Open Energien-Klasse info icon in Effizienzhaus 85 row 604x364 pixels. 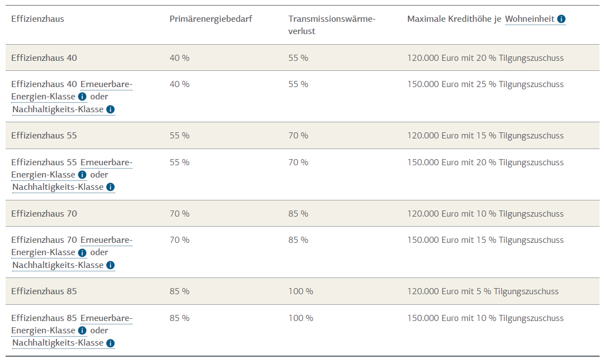[x=82, y=331]
